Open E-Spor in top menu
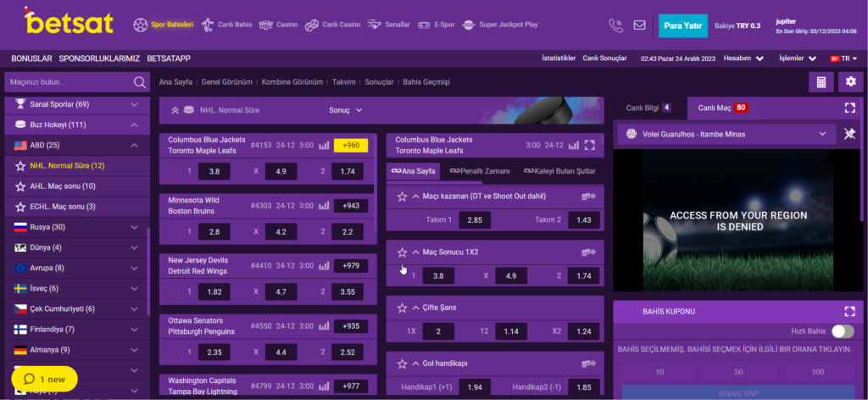The height and width of the screenshot is (400, 868). 437,25
